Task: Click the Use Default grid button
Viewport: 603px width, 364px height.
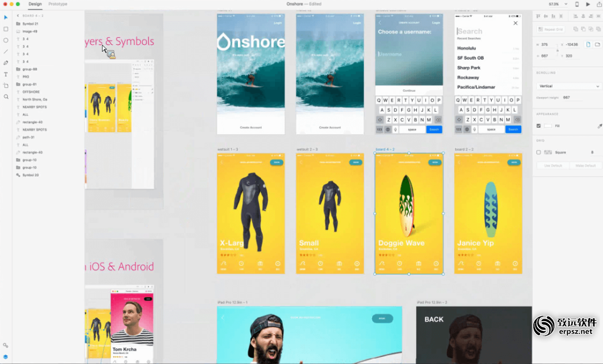Action: click(553, 166)
